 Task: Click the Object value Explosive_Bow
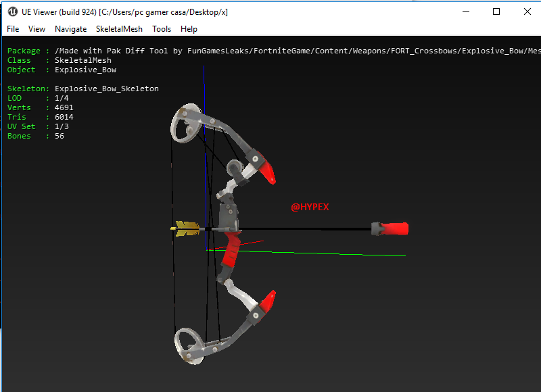(x=85, y=70)
